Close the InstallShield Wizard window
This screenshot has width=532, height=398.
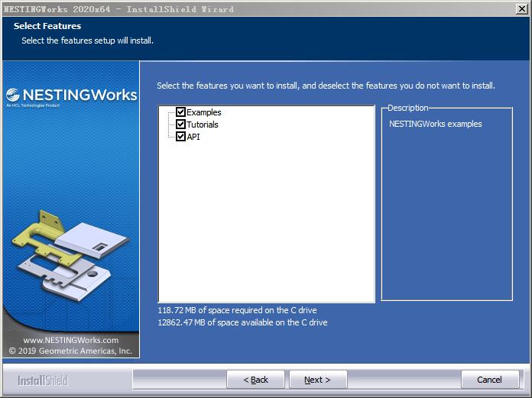coord(522,9)
